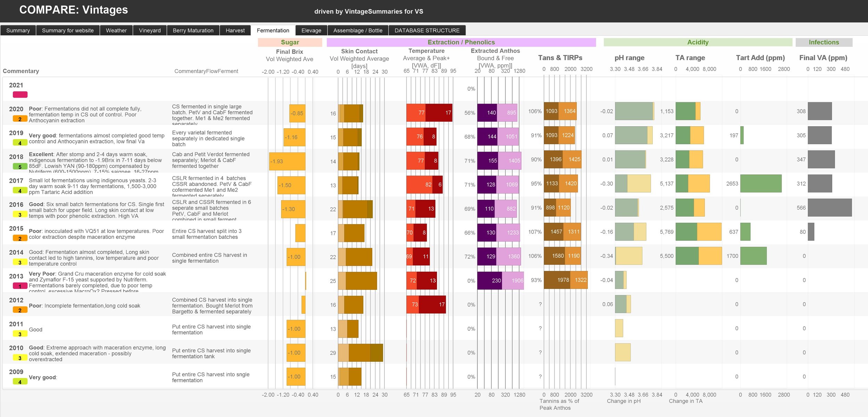This screenshot has height=417, width=868.
Task: Switch to the Elevage tab
Action: click(x=311, y=30)
